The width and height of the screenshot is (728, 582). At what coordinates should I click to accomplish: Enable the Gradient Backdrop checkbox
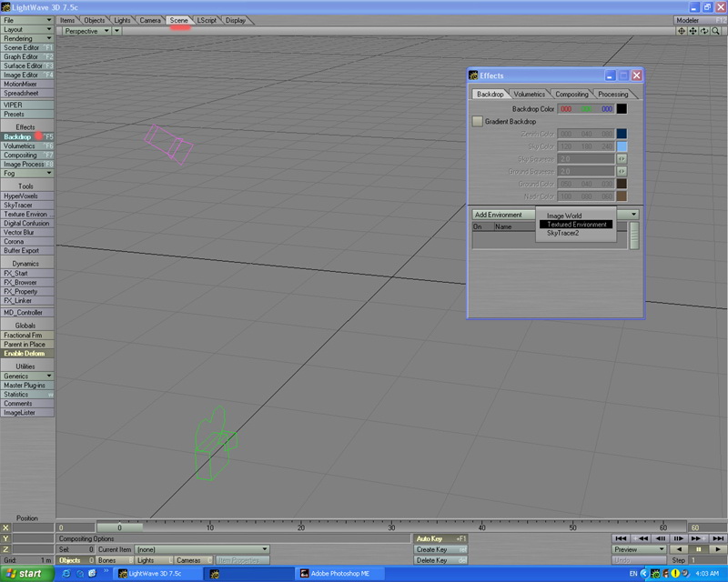[477, 121]
